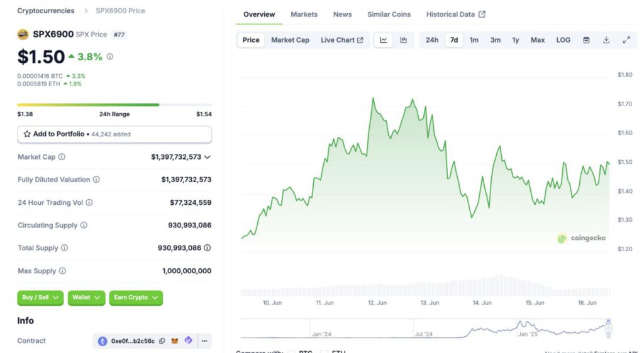Select 24h time range

(x=431, y=40)
